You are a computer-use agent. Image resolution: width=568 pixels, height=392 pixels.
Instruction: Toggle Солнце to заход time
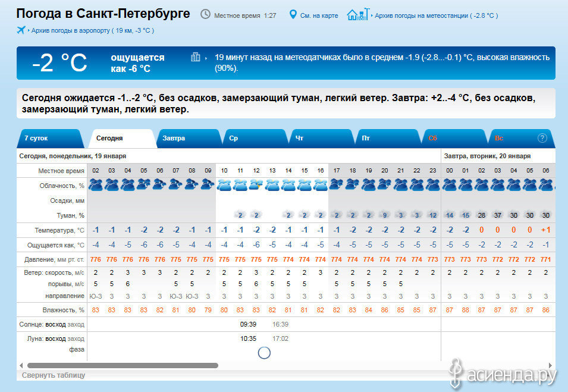76,325
